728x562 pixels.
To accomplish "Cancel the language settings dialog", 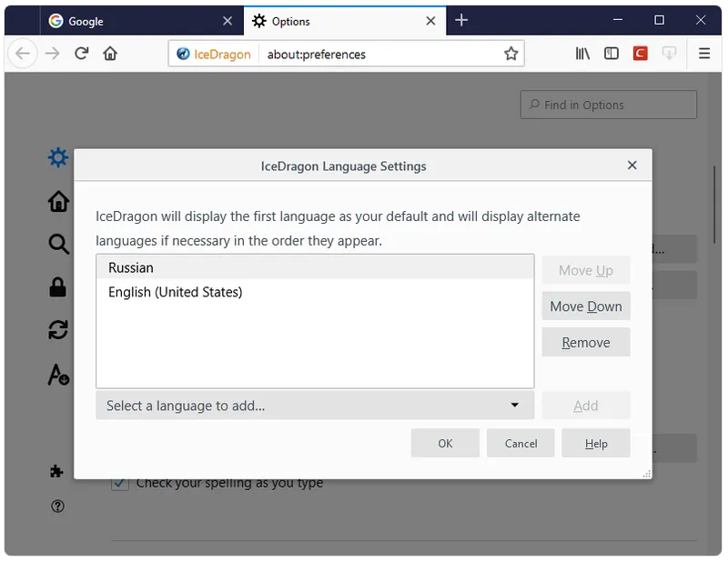I will click(521, 444).
